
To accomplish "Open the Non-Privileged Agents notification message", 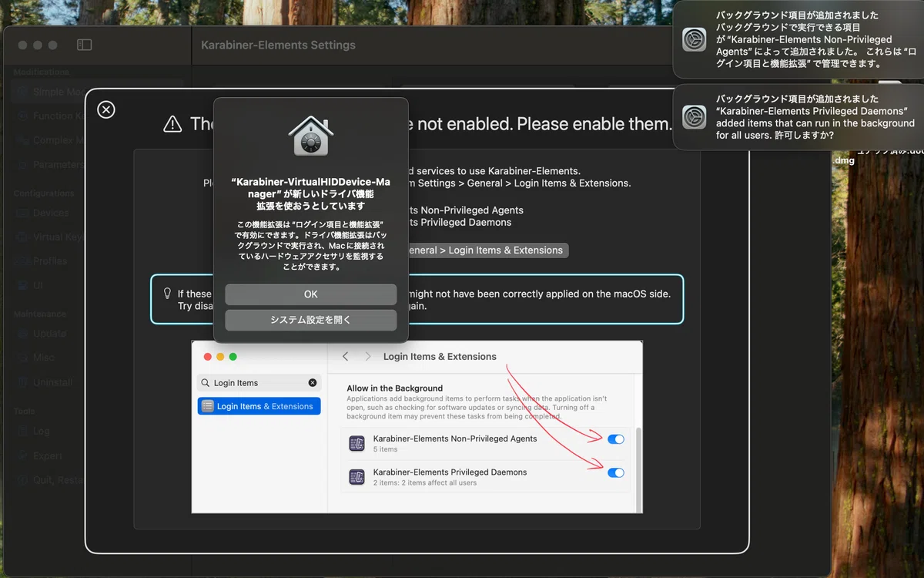I will click(x=816, y=39).
